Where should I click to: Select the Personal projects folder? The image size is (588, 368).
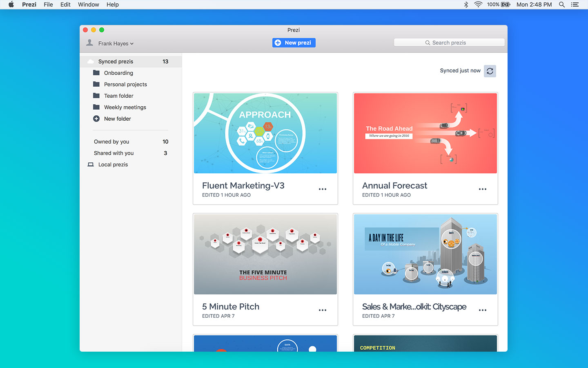125,84
